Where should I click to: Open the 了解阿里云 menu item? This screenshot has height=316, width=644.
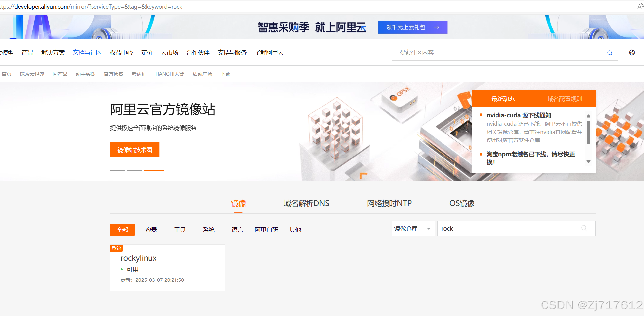tap(269, 53)
